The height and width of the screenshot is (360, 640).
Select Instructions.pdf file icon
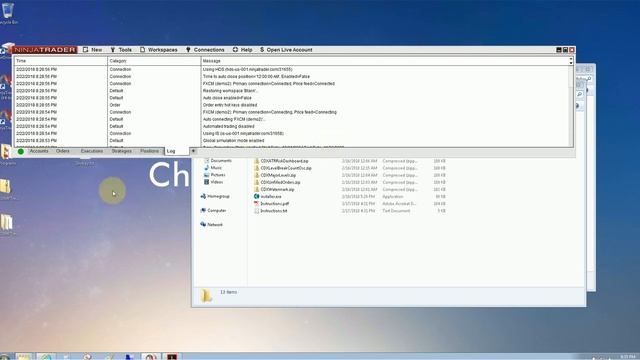click(257, 204)
